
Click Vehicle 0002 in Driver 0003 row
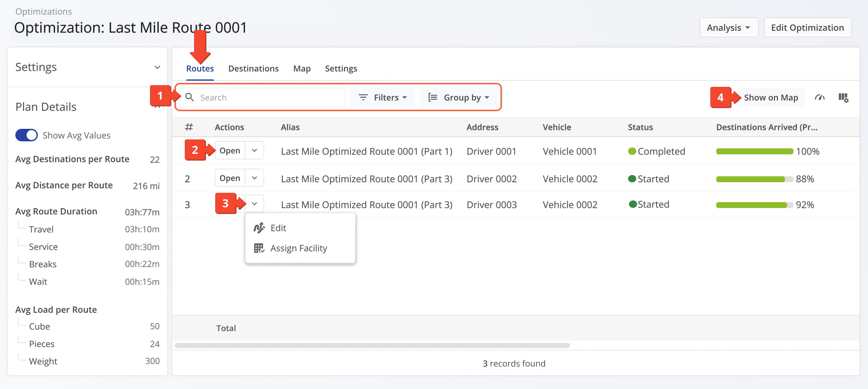[x=570, y=205]
